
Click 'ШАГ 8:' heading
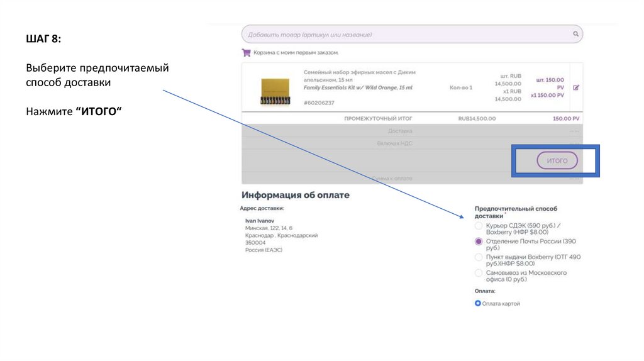43,38
